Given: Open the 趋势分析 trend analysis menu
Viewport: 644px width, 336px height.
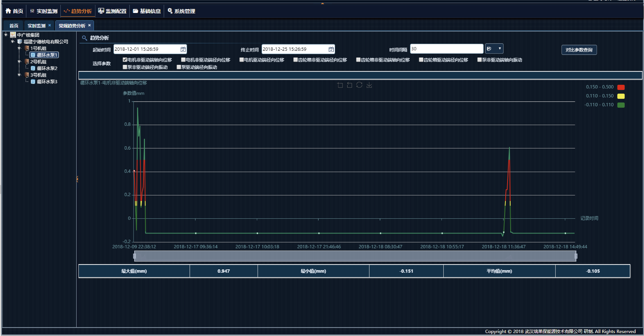Looking at the screenshot, I should [x=78, y=11].
